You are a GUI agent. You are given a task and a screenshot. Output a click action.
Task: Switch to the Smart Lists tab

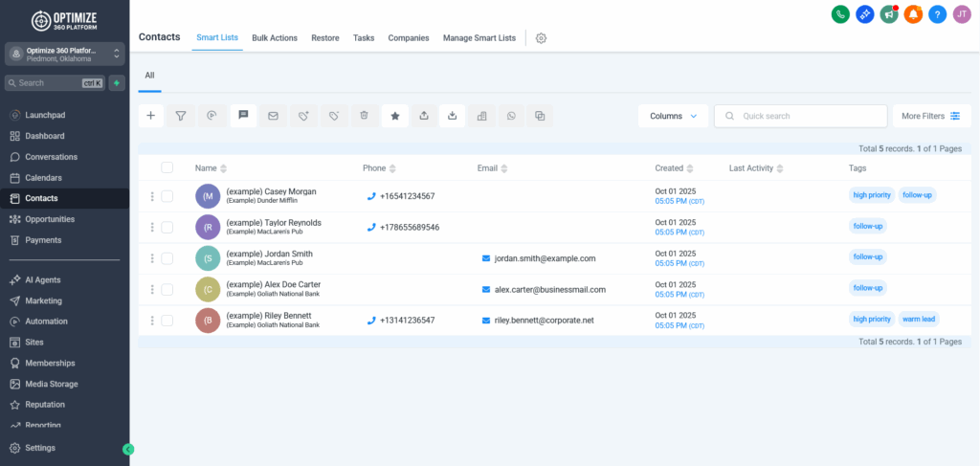217,37
